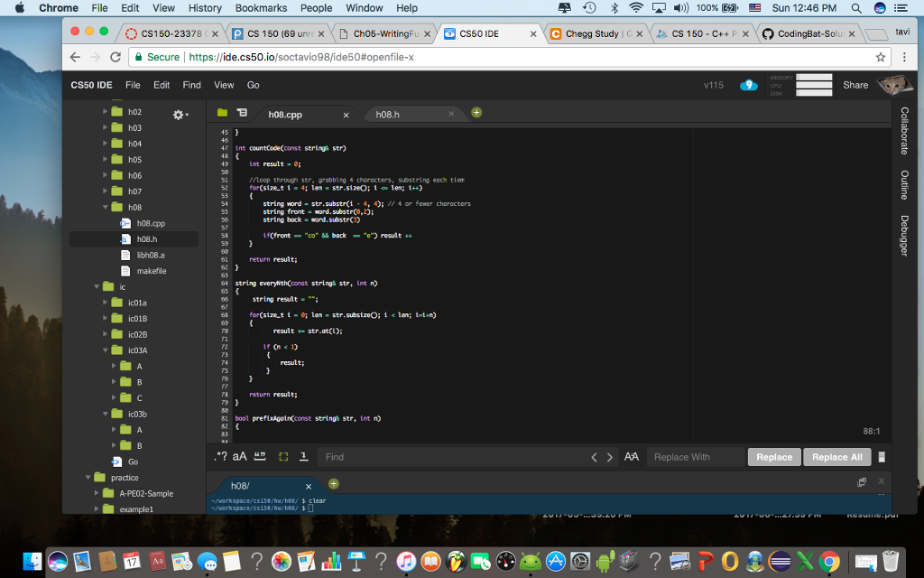Open h08.cpp in file tree
Screen dimensions: 924x578
tap(151, 223)
